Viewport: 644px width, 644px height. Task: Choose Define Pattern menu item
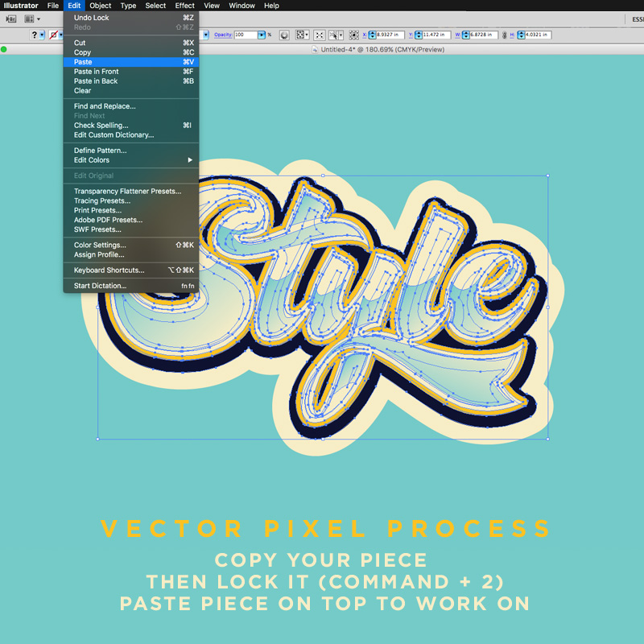[131, 151]
